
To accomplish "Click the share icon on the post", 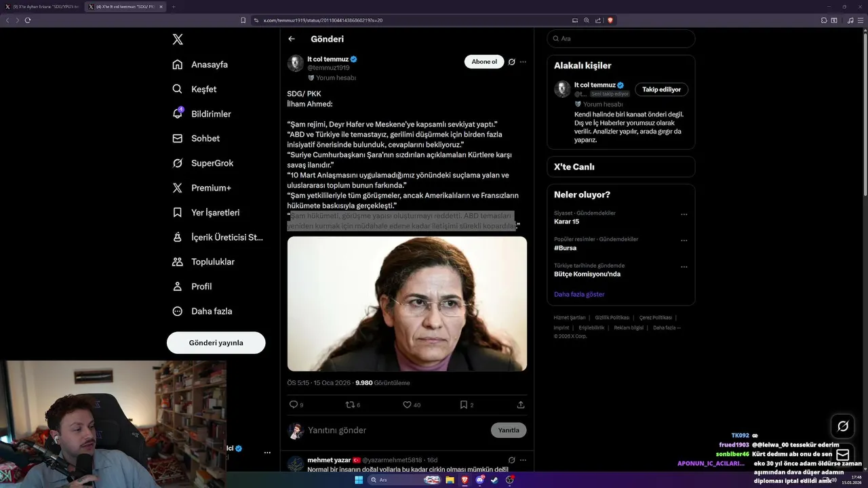I will tap(521, 405).
